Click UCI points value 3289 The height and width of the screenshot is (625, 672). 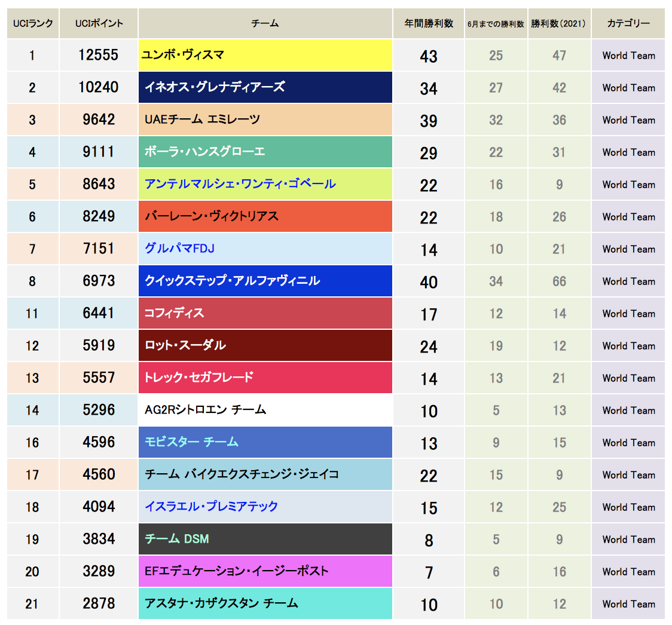coord(99,571)
